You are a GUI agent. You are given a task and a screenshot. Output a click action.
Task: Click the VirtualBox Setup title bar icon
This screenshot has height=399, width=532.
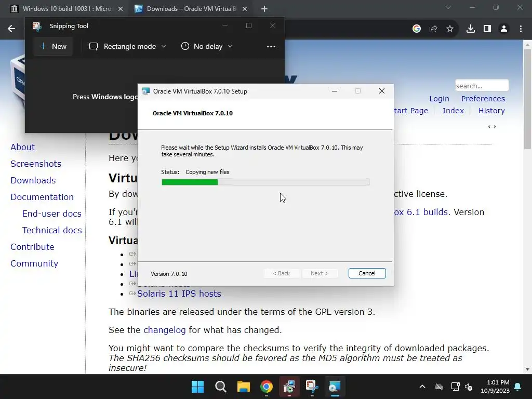(146, 91)
